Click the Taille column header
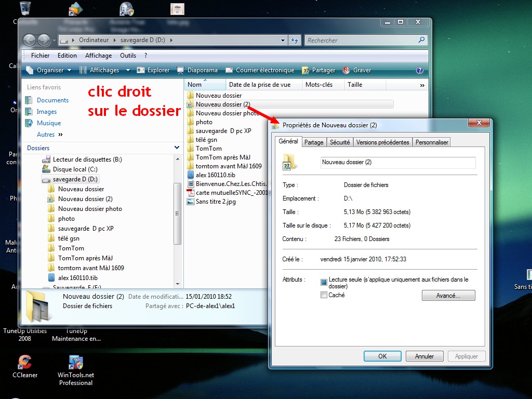 [365, 85]
